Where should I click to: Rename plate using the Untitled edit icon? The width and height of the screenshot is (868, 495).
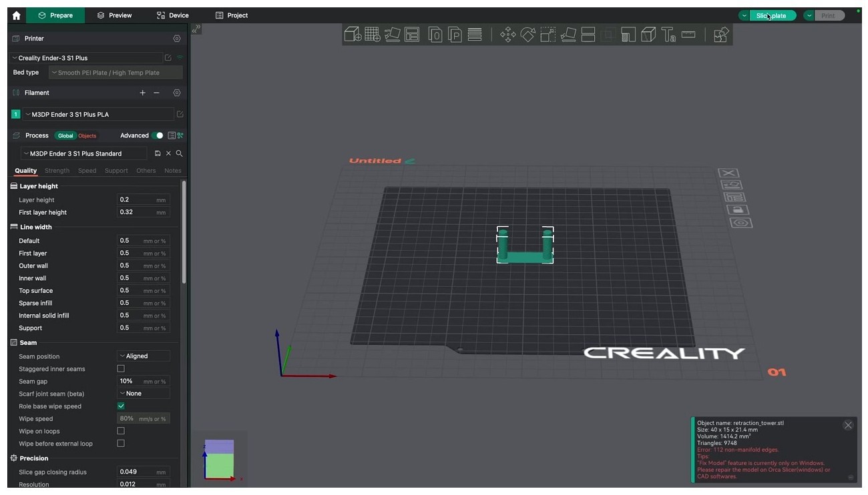pos(410,161)
